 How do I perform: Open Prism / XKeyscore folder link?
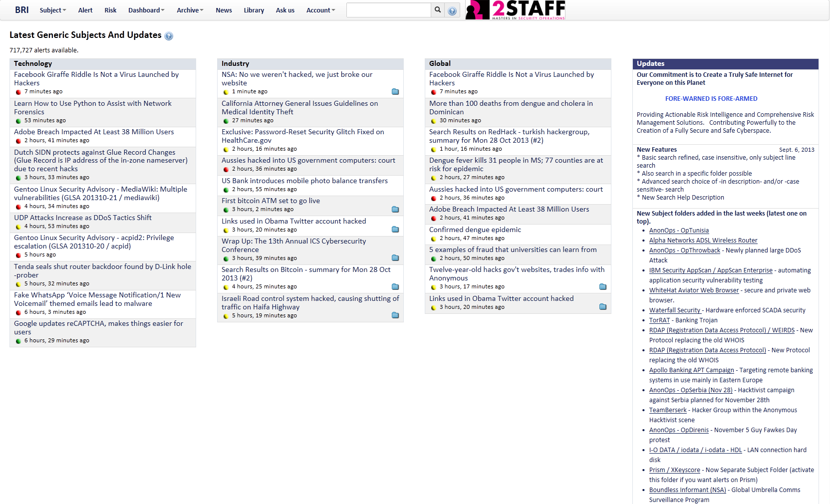tap(675, 470)
